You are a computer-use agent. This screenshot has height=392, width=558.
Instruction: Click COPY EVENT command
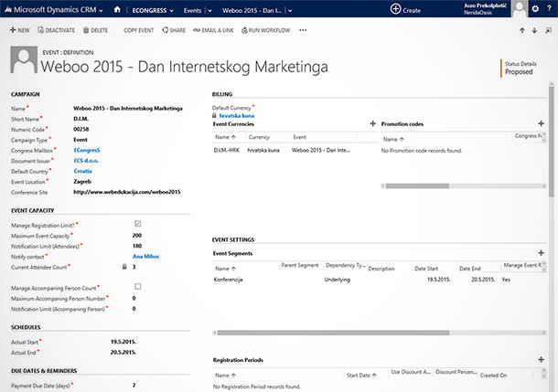coord(139,30)
